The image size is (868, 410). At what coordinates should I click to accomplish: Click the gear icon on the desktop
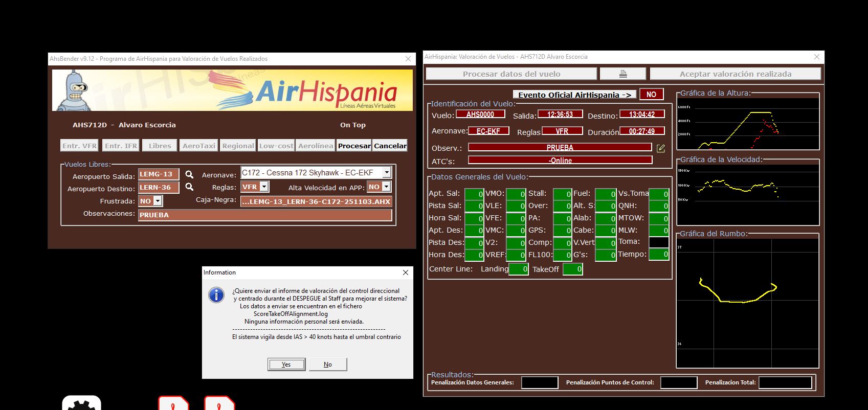click(x=81, y=404)
